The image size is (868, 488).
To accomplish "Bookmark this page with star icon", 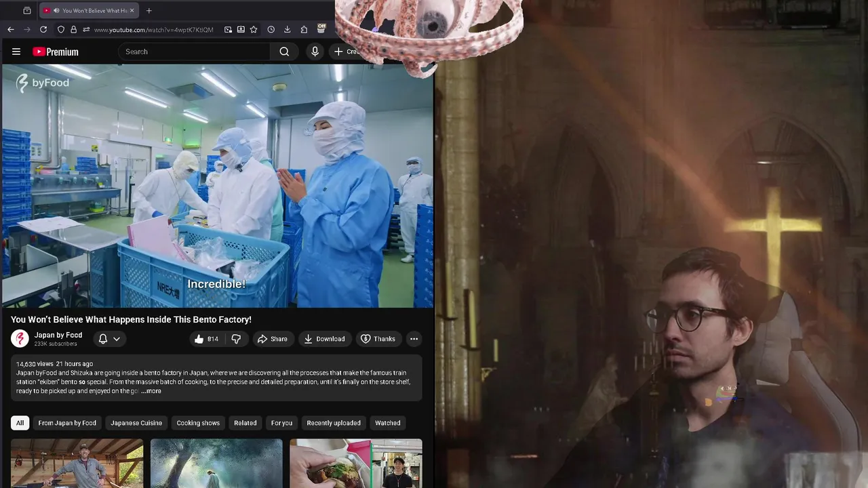I will (254, 30).
